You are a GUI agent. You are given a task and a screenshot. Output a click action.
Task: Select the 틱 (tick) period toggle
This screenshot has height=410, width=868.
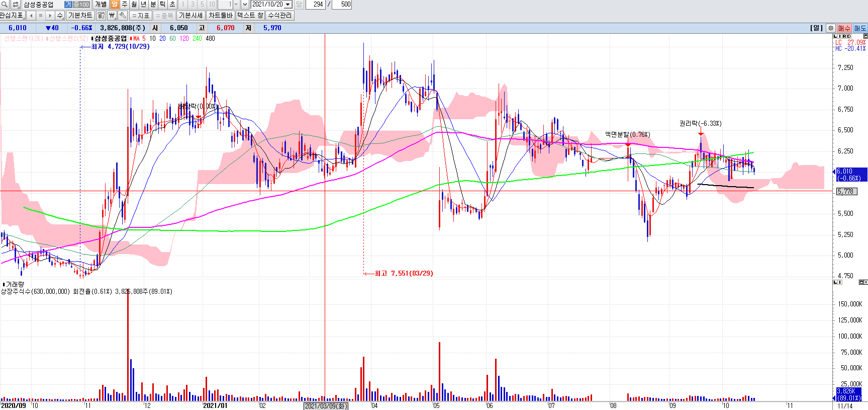pyautogui.click(x=162, y=5)
